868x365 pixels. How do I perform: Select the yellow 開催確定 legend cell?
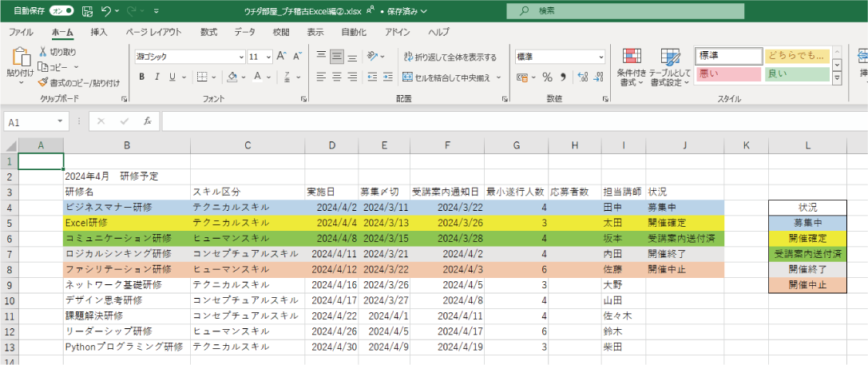807,238
